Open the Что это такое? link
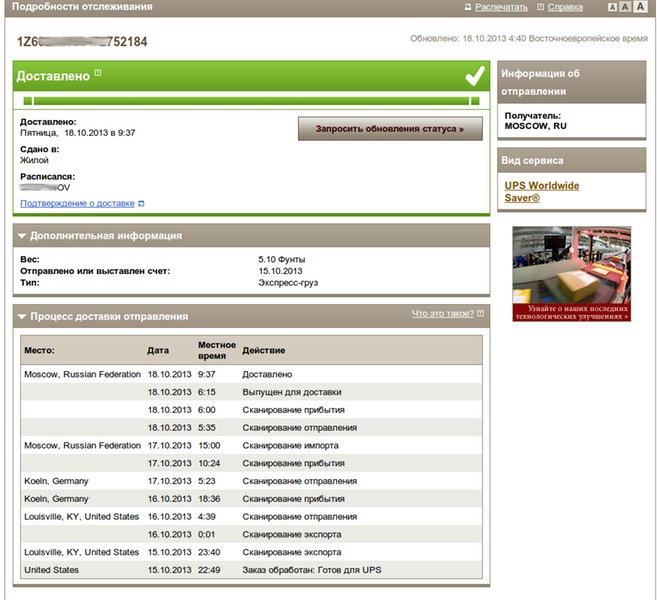The height and width of the screenshot is (600, 657). [x=443, y=313]
